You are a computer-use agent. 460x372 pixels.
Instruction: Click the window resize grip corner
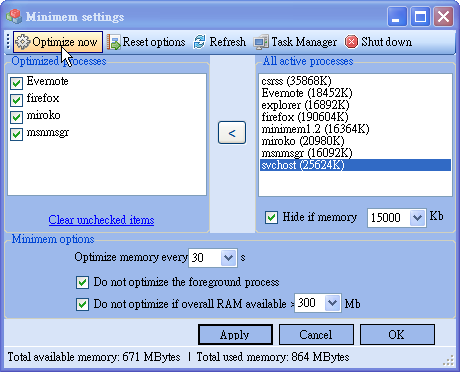[449, 360]
